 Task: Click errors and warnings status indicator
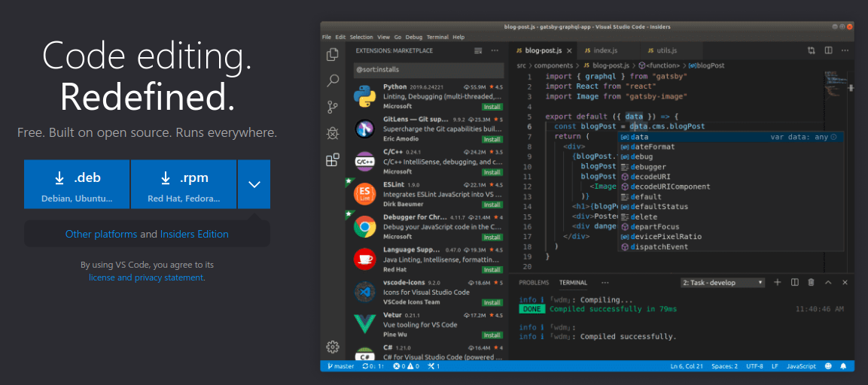coord(406,366)
